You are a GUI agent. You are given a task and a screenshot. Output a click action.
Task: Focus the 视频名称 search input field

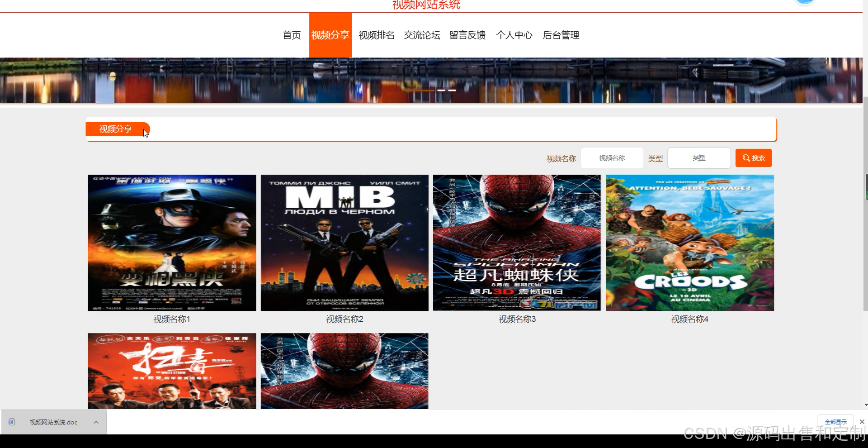pos(612,158)
